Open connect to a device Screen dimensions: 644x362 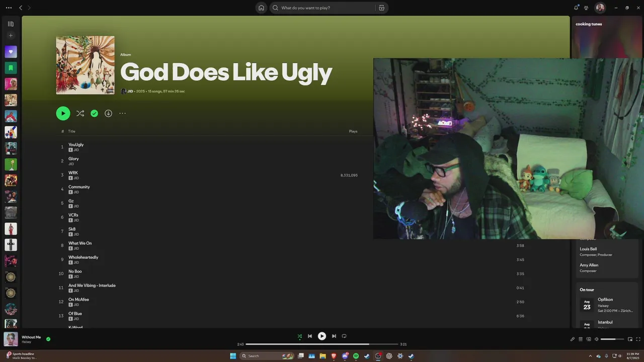point(589,339)
